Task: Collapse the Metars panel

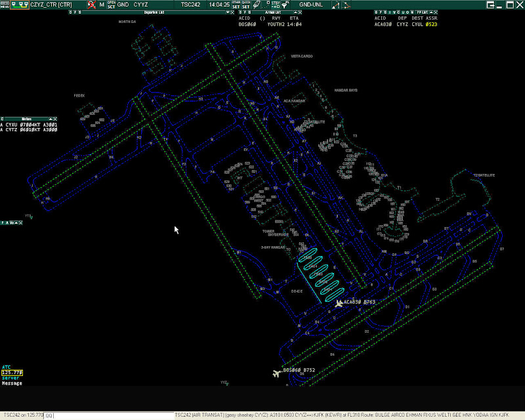Action: (x=50, y=117)
